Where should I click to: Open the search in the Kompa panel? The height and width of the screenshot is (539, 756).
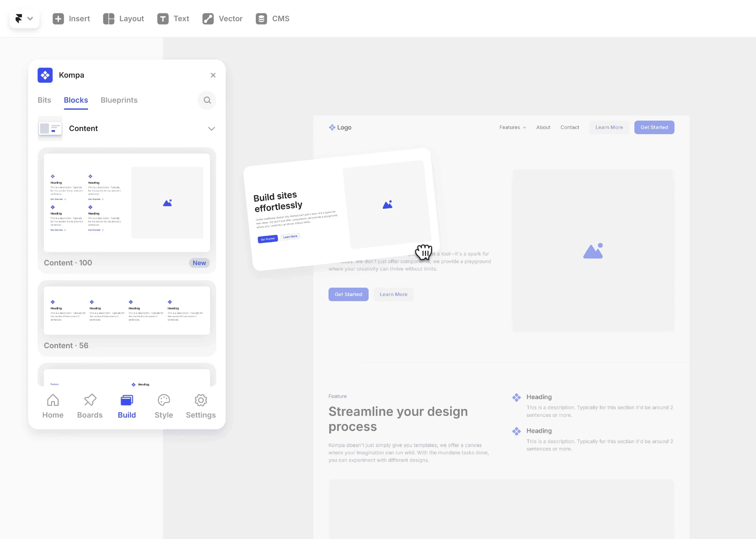pos(207,100)
